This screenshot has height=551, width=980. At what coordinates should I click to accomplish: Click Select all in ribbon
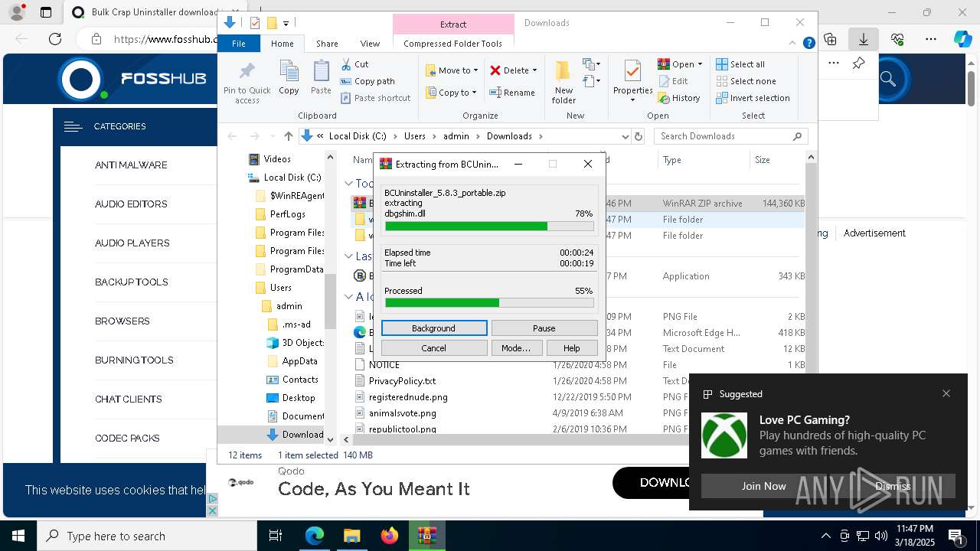pyautogui.click(x=740, y=64)
